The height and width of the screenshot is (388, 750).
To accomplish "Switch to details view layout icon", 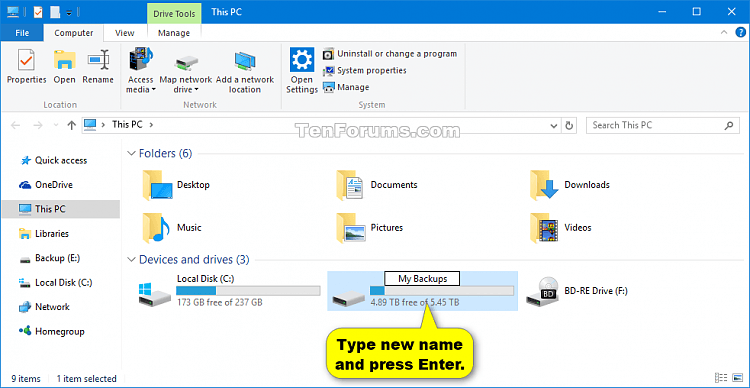I will click(722, 378).
